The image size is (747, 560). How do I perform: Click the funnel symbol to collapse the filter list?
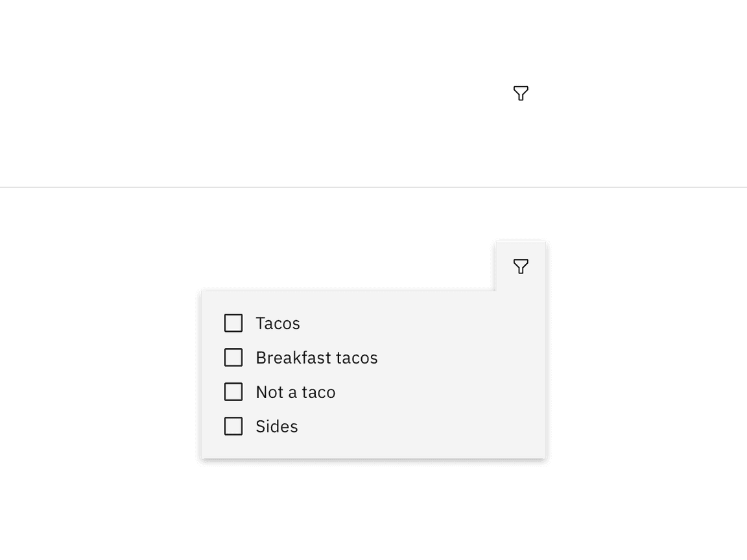521,266
